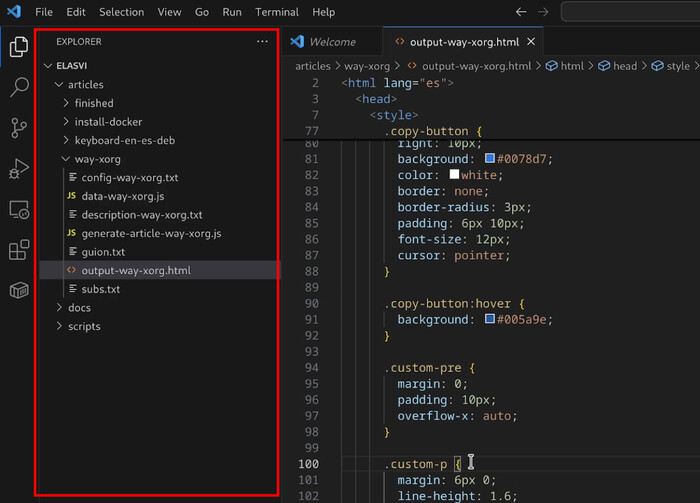Open subs.txt from the explorer
This screenshot has height=503, width=700.
click(101, 289)
